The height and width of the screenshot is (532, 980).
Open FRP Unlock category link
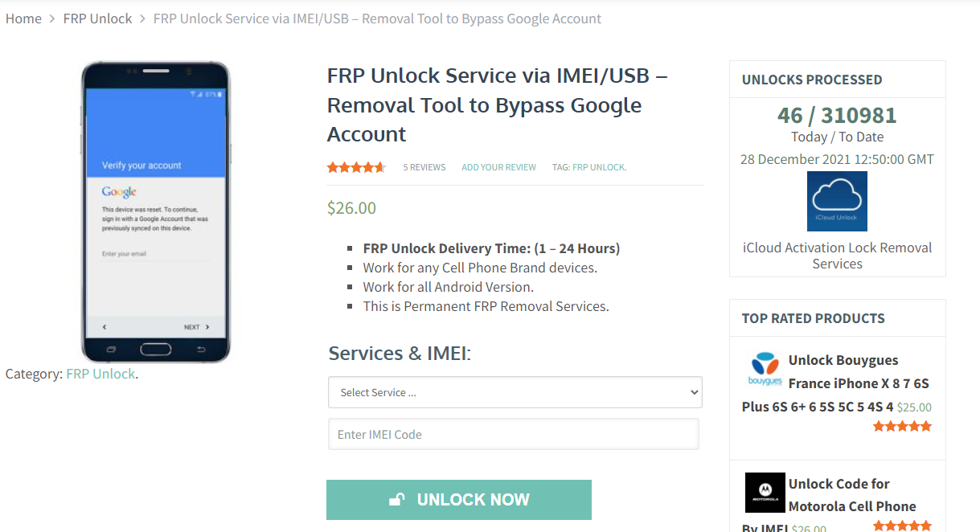(100, 374)
